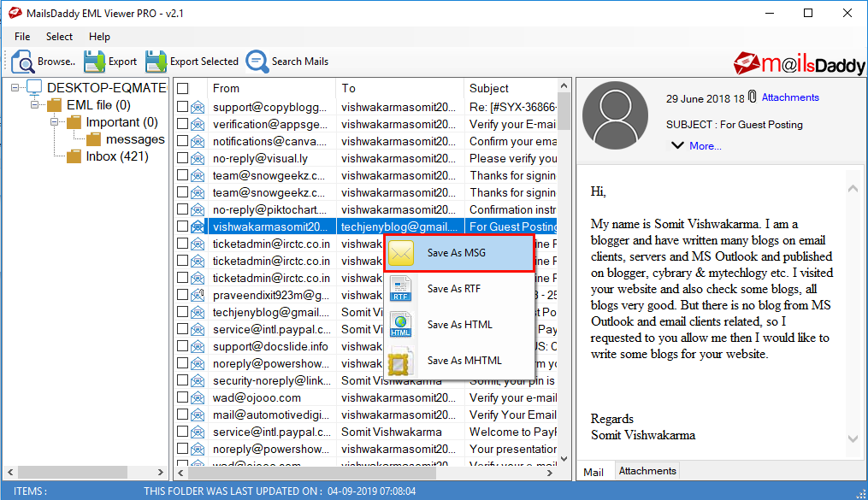Image resolution: width=868 pixels, height=500 pixels.
Task: Collapse the DESKTOP-EQMATE tree node
Action: pos(15,87)
